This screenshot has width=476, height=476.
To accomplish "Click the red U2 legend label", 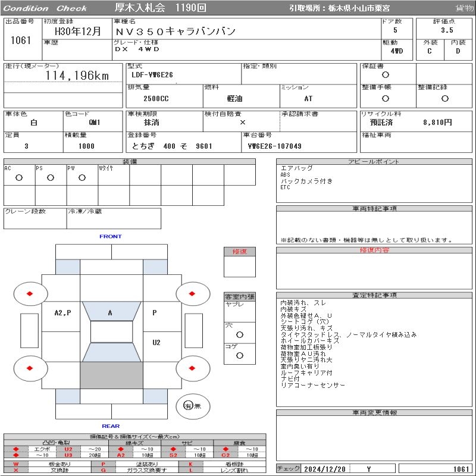I will (68, 449).
